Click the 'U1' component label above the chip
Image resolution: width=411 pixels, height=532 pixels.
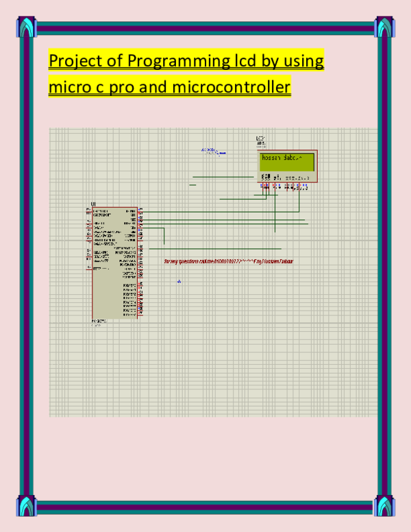click(x=94, y=204)
